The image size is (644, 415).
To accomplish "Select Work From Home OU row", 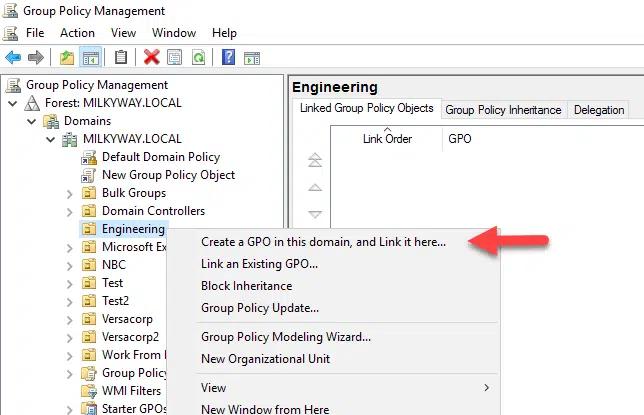I will [134, 355].
